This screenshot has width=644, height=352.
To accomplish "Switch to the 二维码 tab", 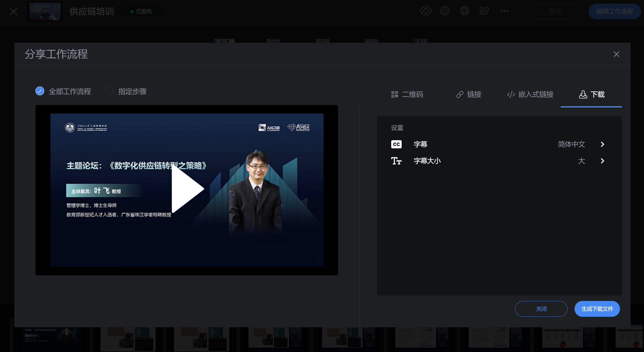I will click(x=407, y=95).
